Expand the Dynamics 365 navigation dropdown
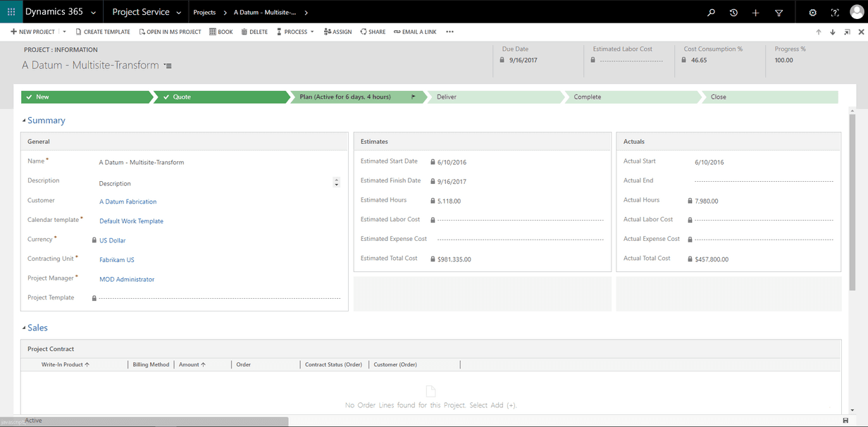Viewport: 868px width, 427px height. (x=94, y=13)
